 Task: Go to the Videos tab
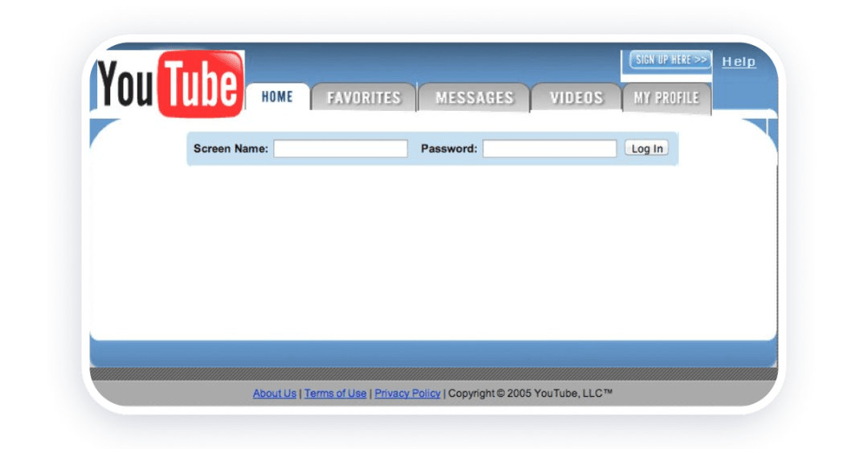click(x=576, y=98)
